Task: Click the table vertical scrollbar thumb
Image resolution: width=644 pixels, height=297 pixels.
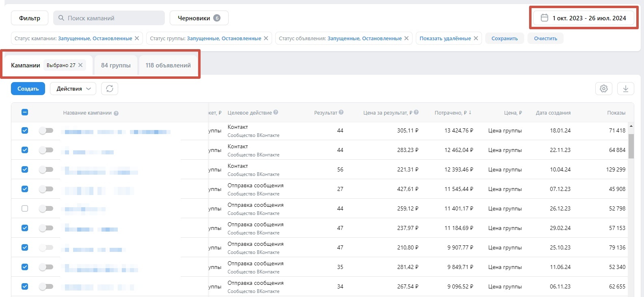Action: click(631, 146)
